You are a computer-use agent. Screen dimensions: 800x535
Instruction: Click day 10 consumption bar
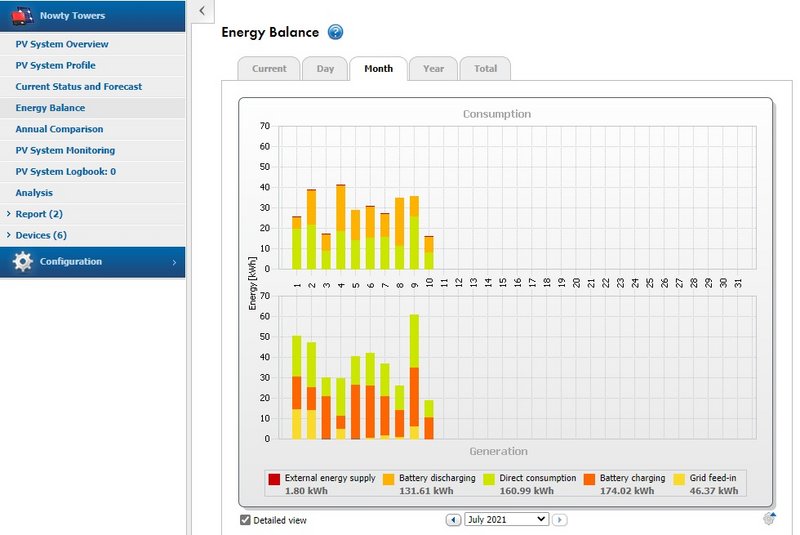[x=429, y=252]
